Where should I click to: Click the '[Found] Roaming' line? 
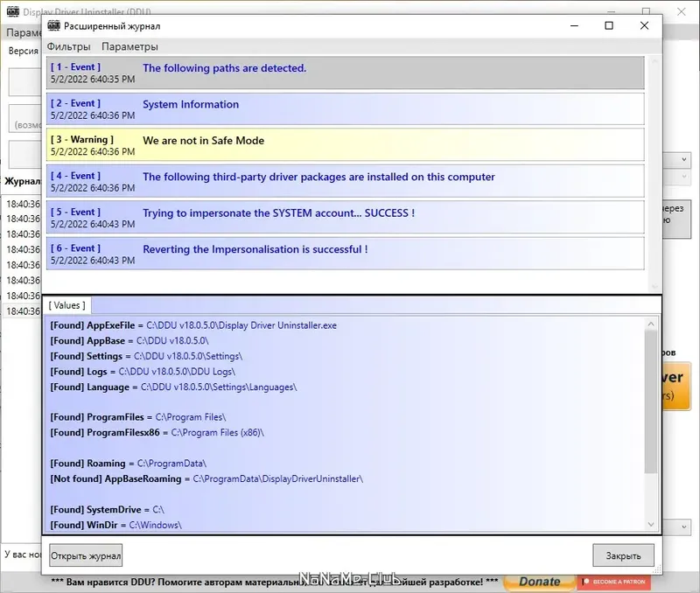click(128, 464)
